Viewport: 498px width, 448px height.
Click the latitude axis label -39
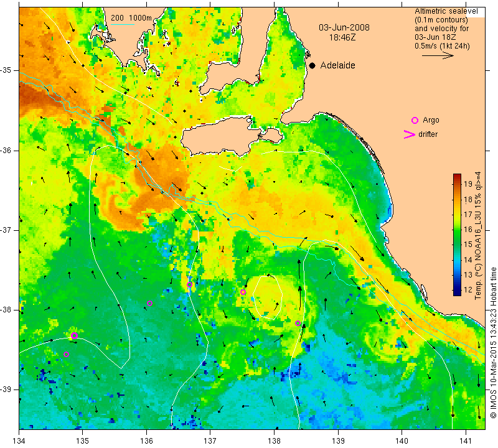click(x=6, y=390)
